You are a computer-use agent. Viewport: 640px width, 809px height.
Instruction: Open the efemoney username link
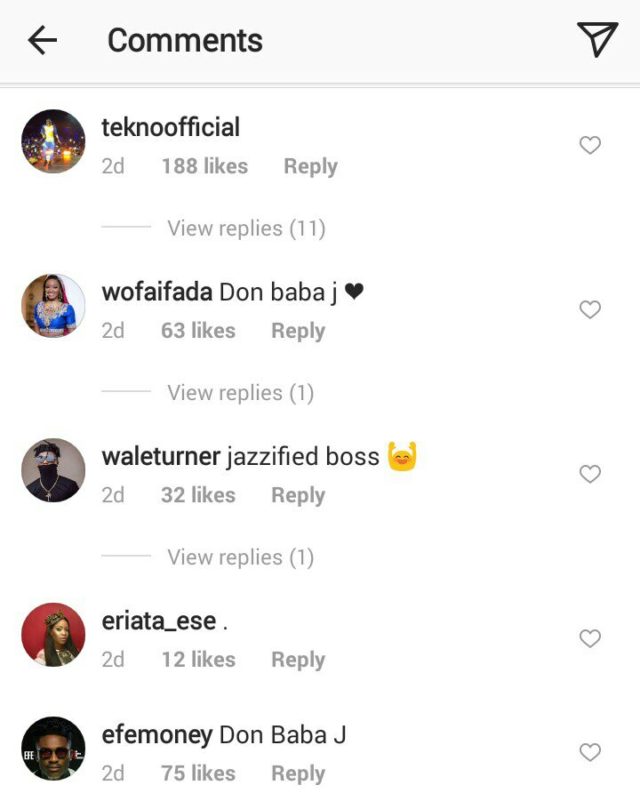coord(157,736)
